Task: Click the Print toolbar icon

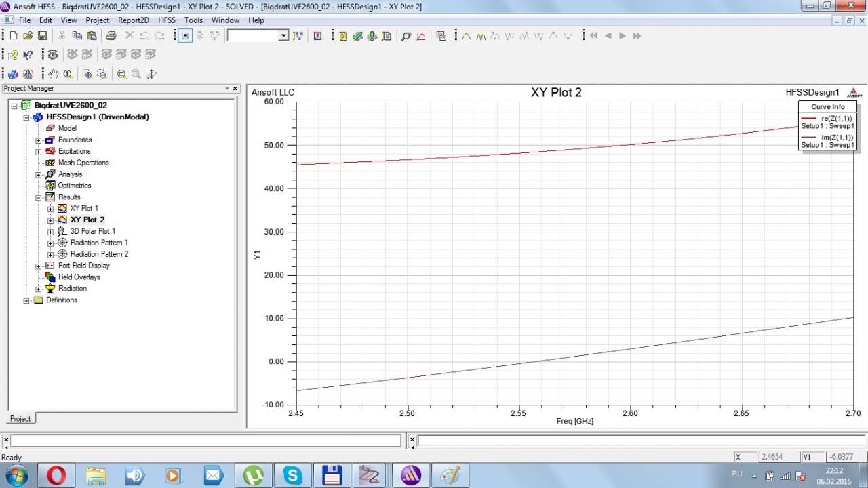Action: (111, 36)
